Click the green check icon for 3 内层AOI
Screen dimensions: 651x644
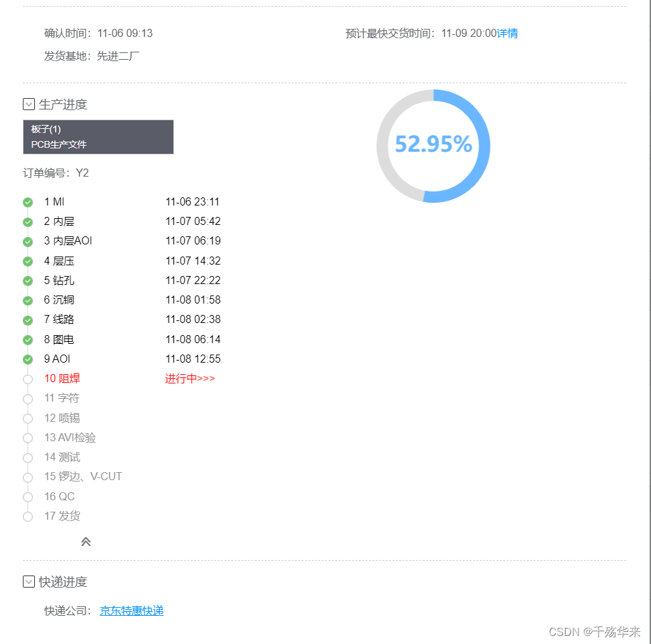coord(28,242)
